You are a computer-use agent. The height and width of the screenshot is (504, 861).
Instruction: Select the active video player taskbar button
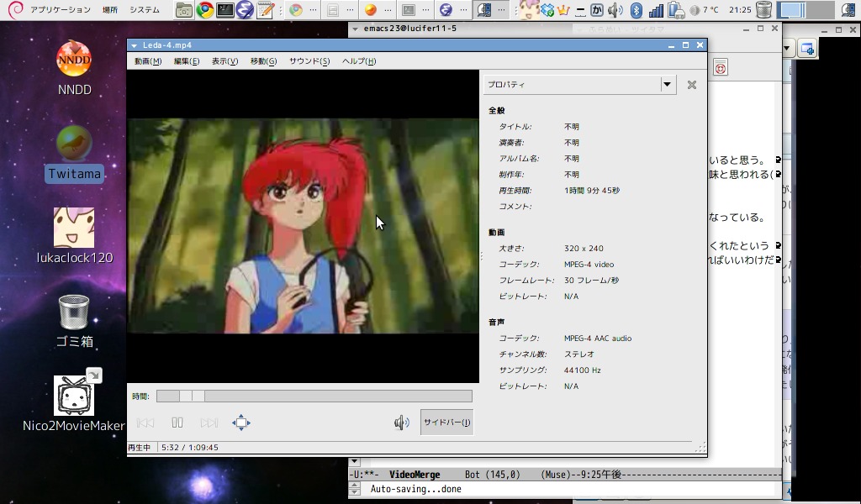coord(491,10)
